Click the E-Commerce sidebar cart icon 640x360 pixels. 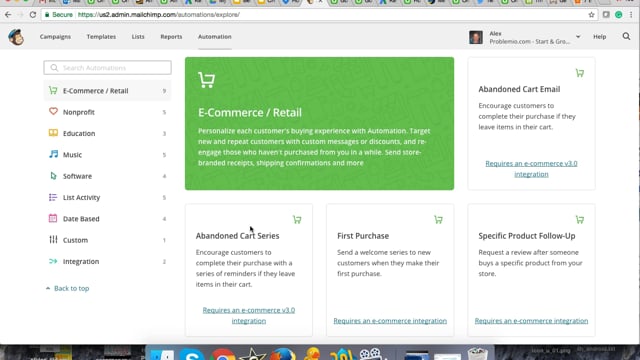pos(53,90)
